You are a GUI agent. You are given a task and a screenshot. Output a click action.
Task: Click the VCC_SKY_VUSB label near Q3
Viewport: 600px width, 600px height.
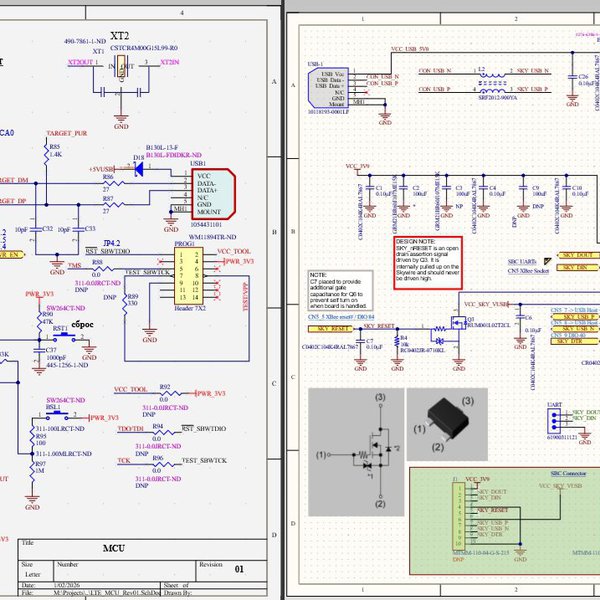tap(485, 304)
